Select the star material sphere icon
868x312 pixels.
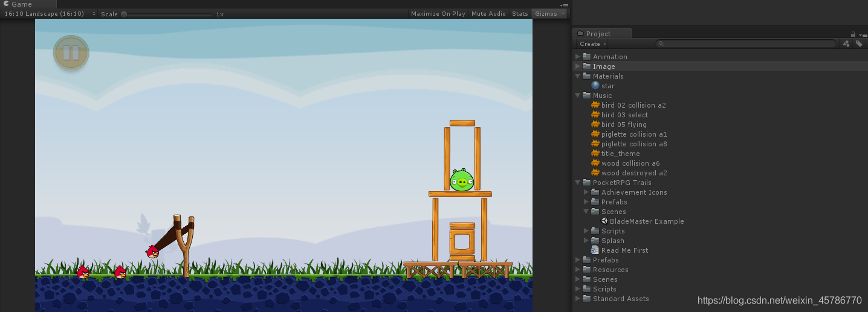[595, 86]
